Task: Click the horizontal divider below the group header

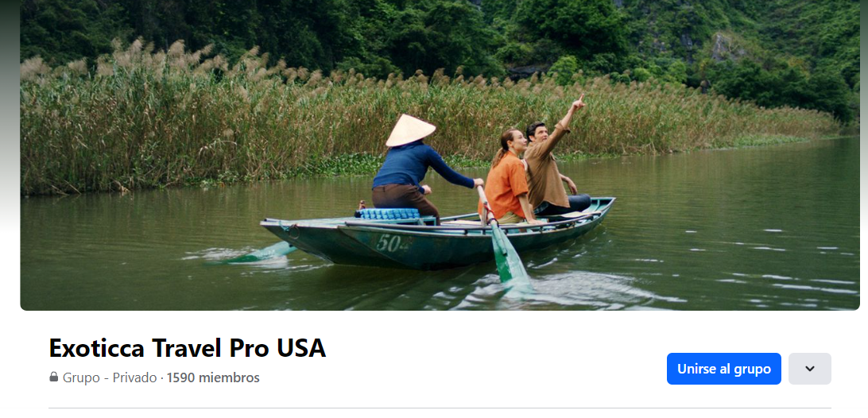Action: [x=440, y=408]
